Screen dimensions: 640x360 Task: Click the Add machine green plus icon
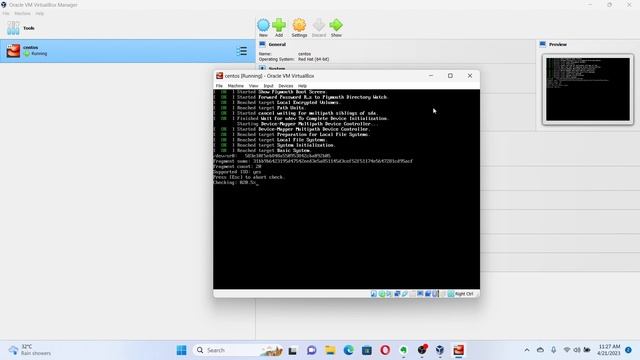(279, 25)
